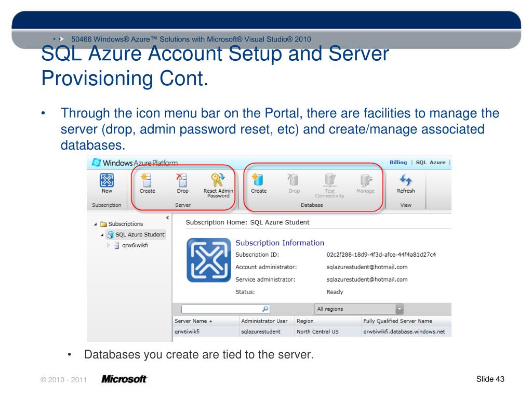Click the grayed Database Drop icon
The height and width of the screenshot is (399, 532).
(294, 180)
